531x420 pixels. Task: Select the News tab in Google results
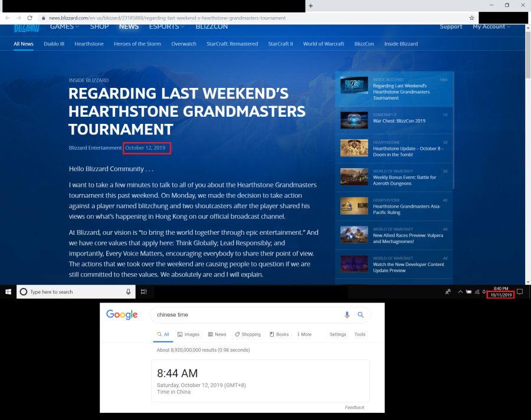point(217,334)
